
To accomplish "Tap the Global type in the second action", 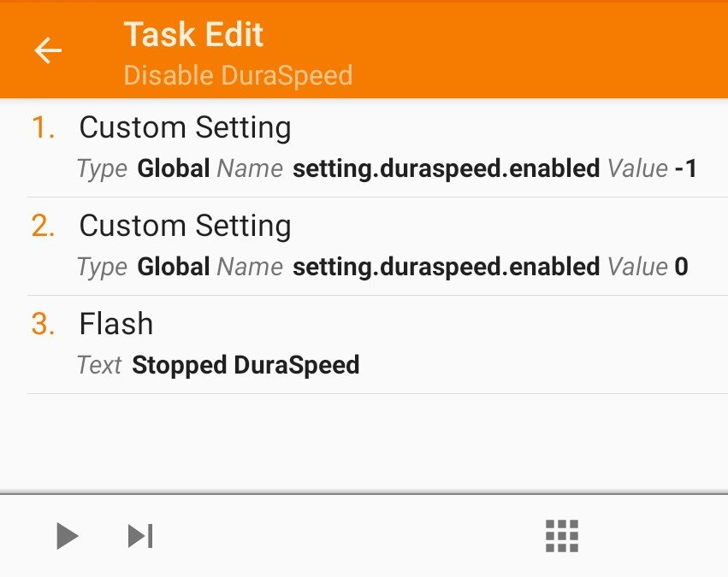I will tap(174, 266).
